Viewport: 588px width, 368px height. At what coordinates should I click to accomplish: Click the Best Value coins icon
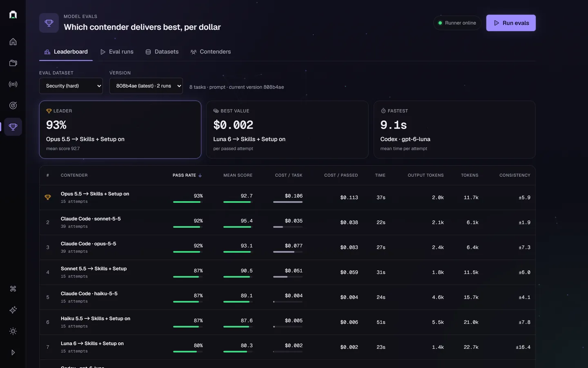(x=216, y=111)
